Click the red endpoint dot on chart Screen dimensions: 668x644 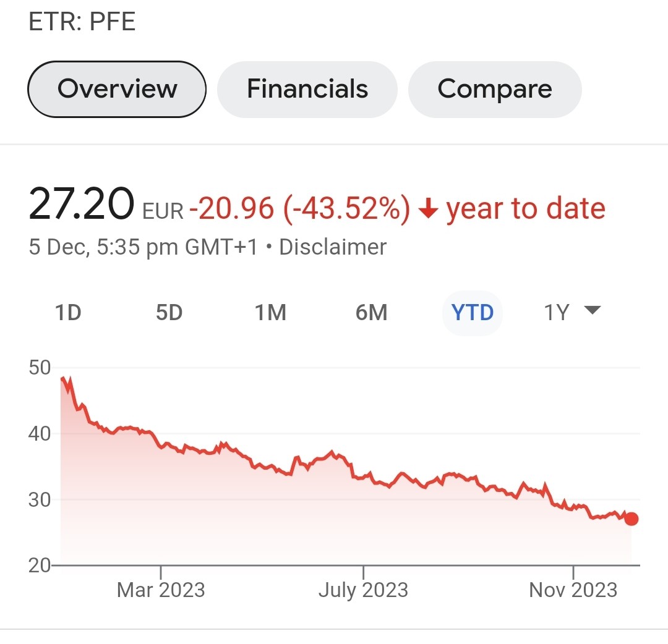click(x=632, y=519)
